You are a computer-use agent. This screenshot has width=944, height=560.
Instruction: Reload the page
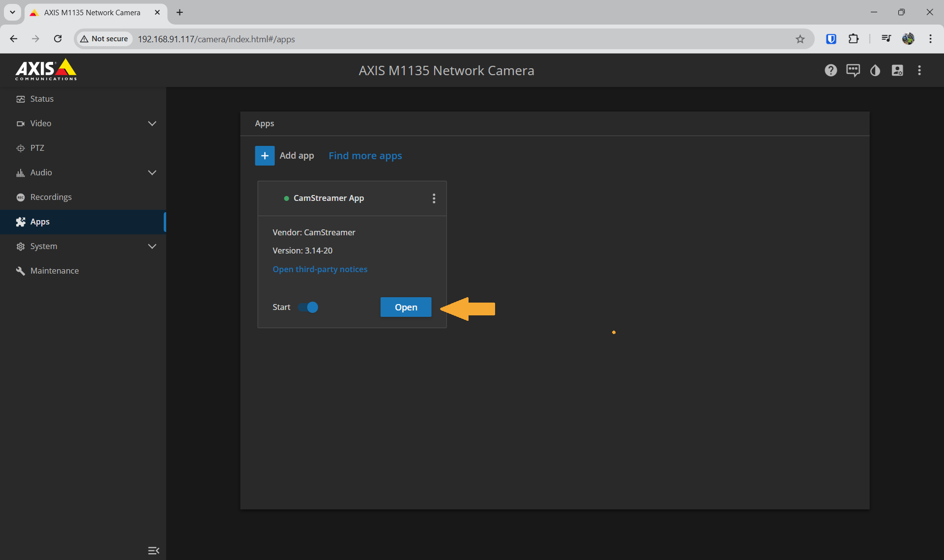point(58,39)
